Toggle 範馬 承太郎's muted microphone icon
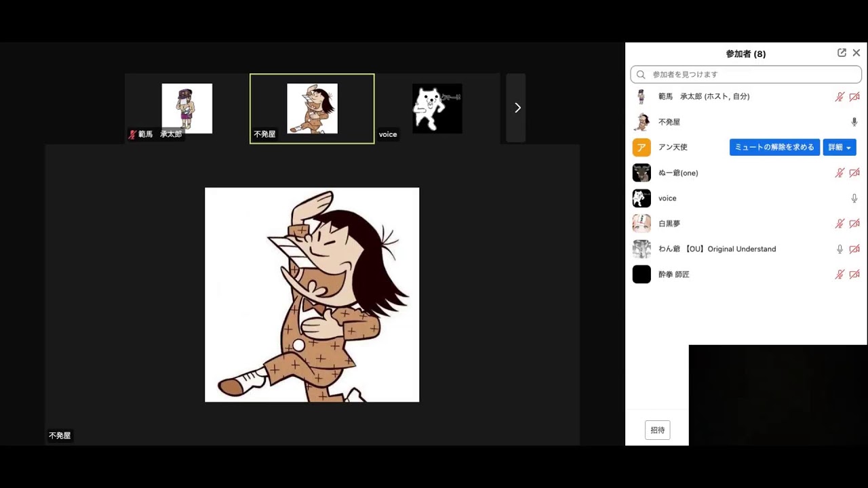The image size is (868, 488). tap(840, 97)
